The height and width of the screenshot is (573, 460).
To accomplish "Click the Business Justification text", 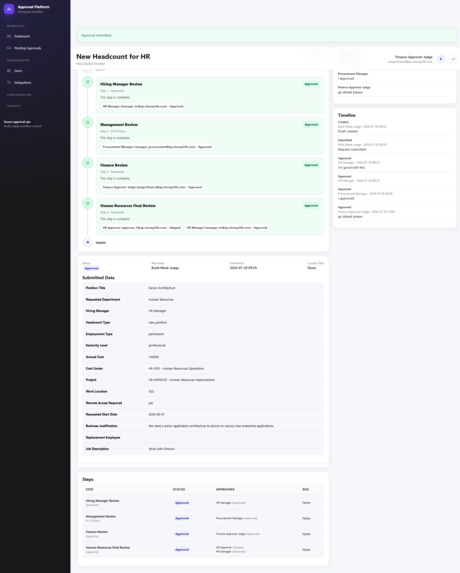I will pyautogui.click(x=211, y=426).
